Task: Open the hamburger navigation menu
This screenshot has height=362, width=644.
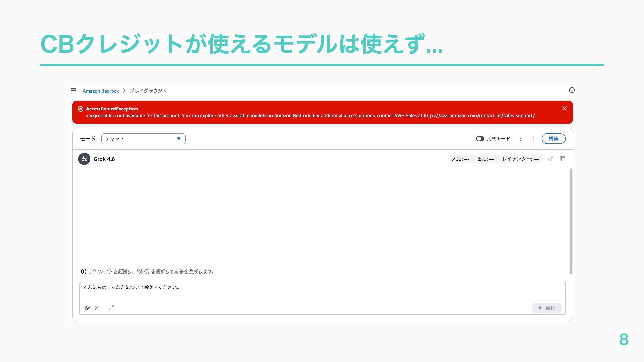Action: pyautogui.click(x=73, y=90)
